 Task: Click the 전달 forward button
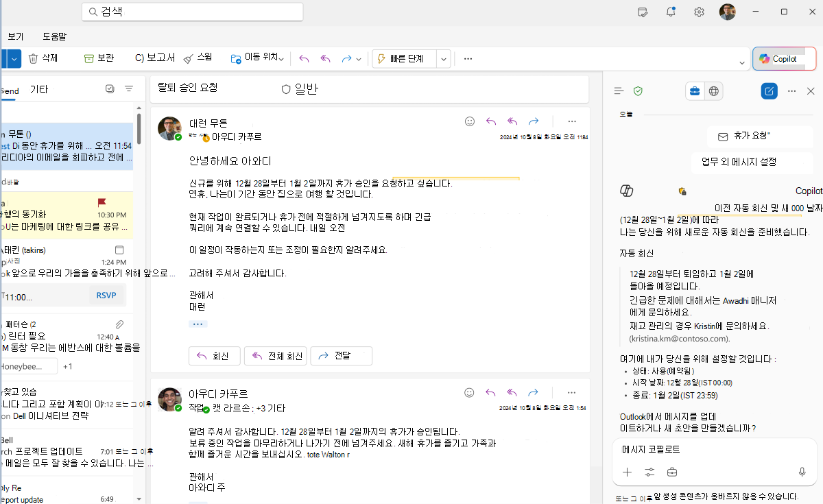(342, 356)
